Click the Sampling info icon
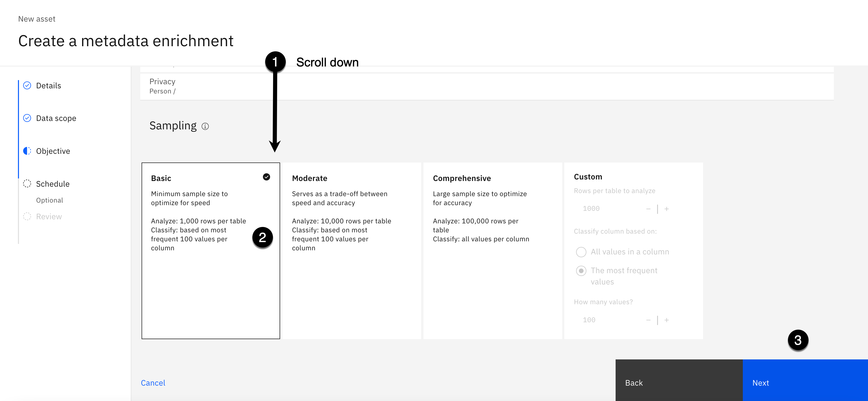Screen dimensions: 868x401 205,126
